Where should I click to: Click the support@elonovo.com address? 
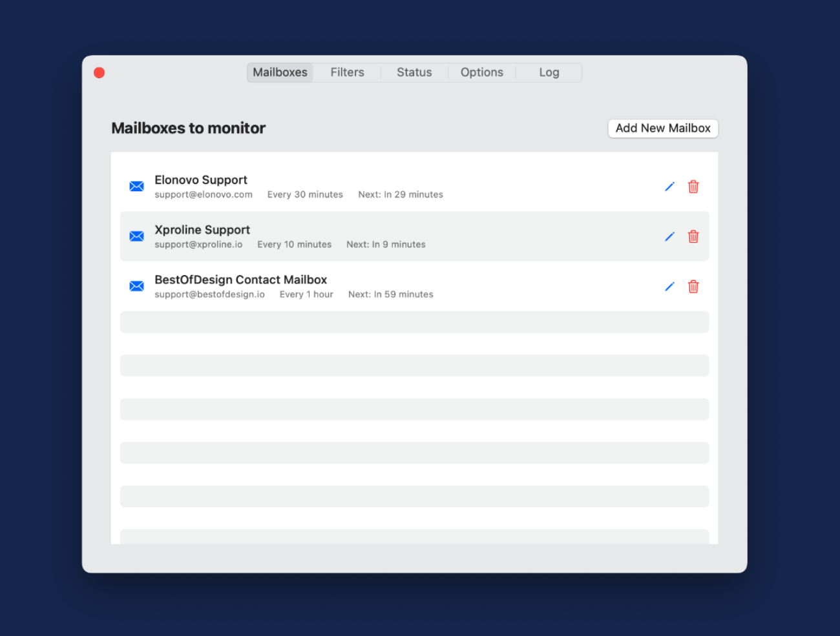(x=204, y=194)
